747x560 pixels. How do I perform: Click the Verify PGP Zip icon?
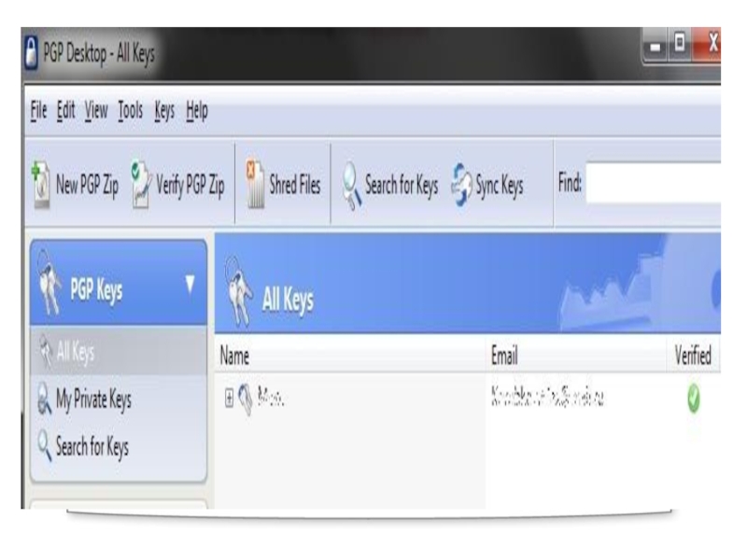coord(141,185)
